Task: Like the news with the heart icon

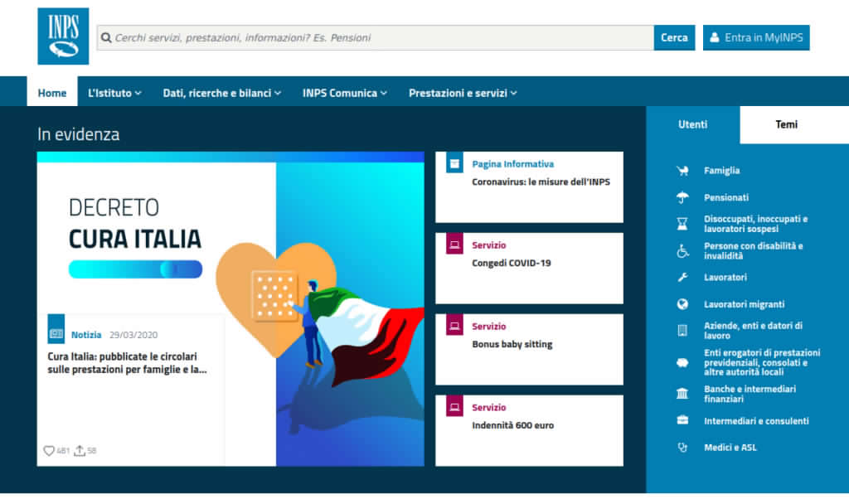Action: click(x=49, y=450)
